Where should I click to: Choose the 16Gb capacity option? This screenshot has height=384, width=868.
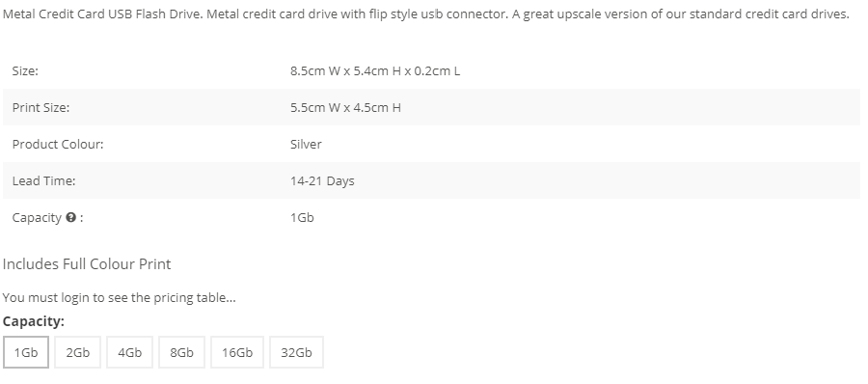[237, 352]
